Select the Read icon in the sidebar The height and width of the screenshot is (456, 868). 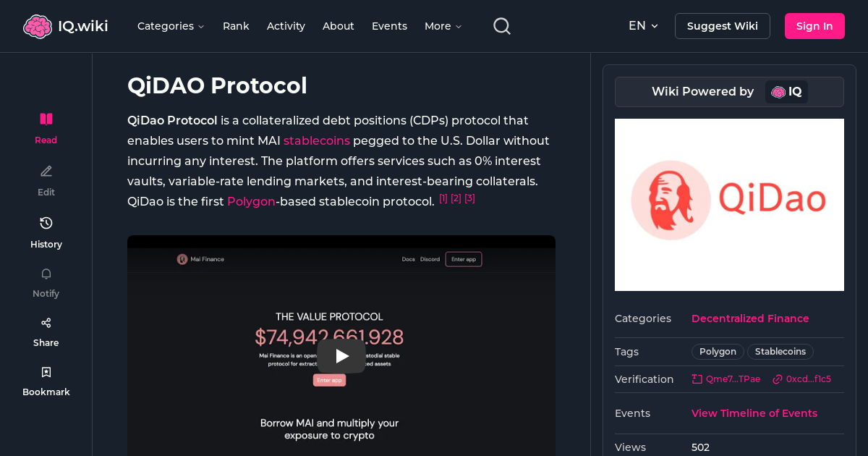coord(46,118)
